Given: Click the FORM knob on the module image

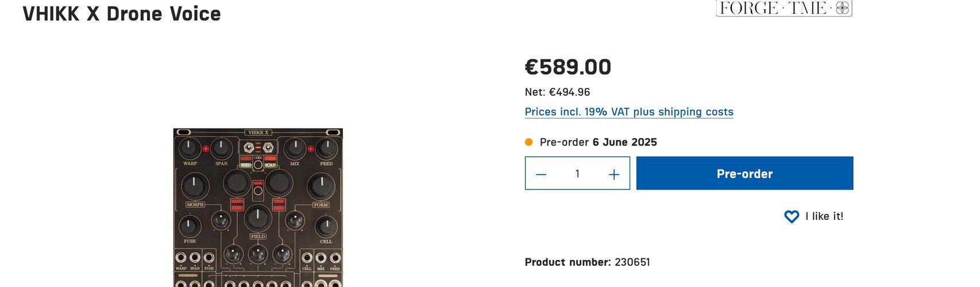Looking at the screenshot, I should pos(321,186).
